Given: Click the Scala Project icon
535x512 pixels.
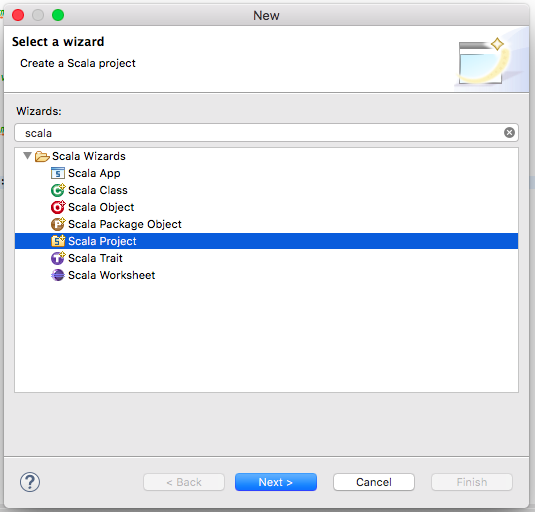Looking at the screenshot, I should (x=58, y=241).
